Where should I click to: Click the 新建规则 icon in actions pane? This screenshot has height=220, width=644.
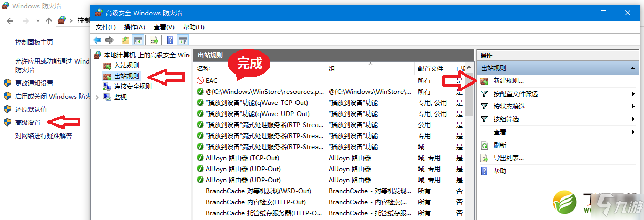[484, 81]
